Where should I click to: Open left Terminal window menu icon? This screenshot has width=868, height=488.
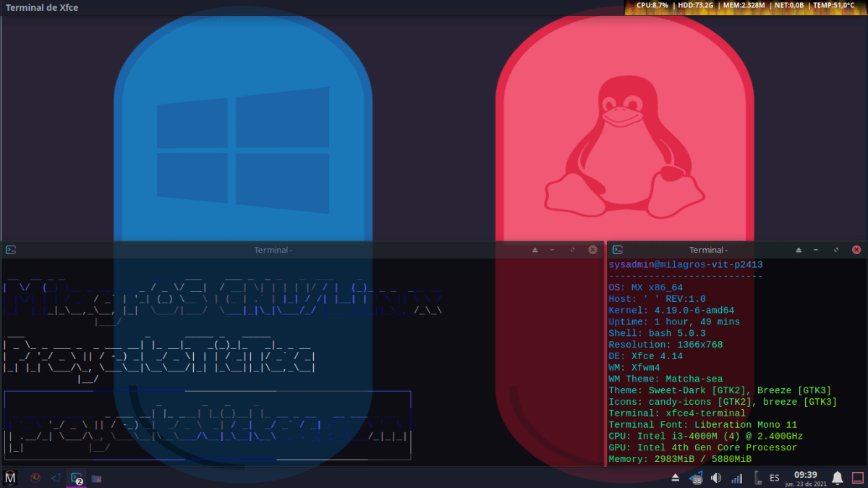point(11,250)
